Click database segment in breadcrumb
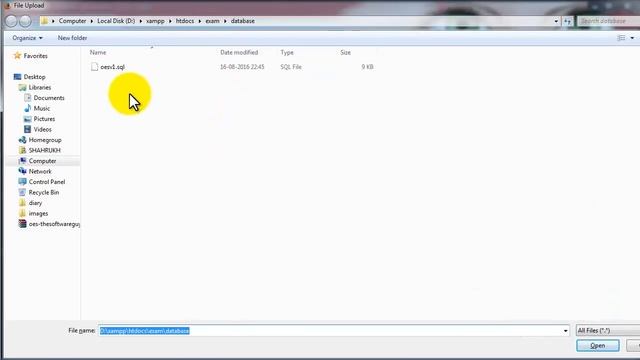 tap(242, 21)
